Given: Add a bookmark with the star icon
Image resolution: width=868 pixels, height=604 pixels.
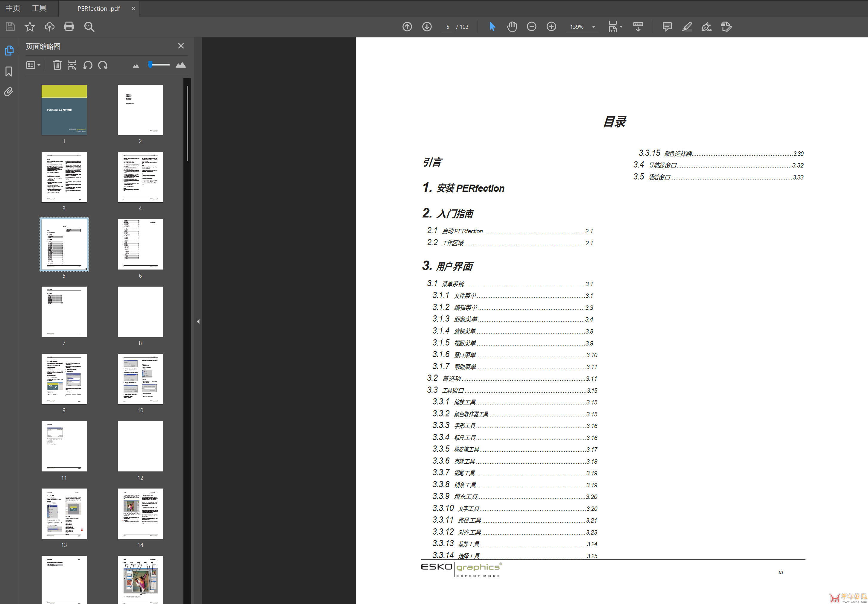Looking at the screenshot, I should click(30, 27).
